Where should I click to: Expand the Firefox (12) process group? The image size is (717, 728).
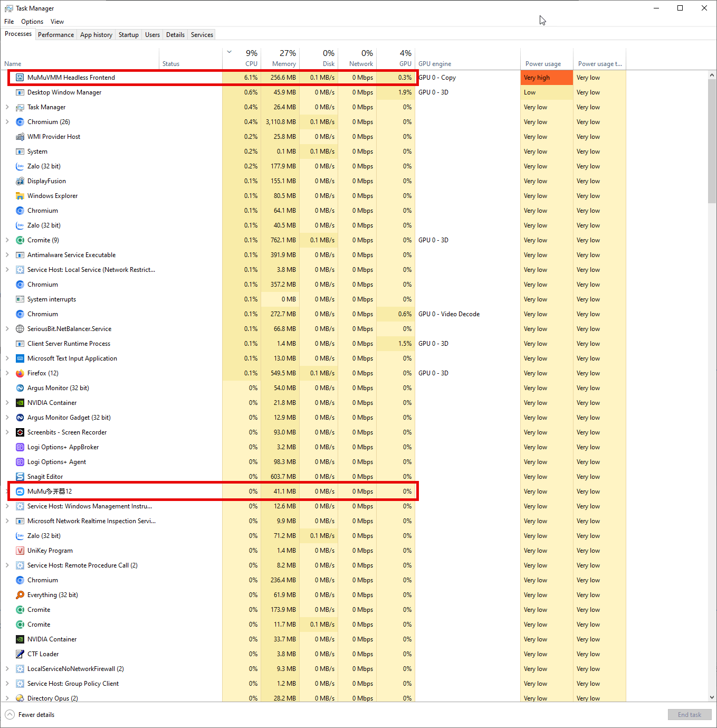[7, 373]
